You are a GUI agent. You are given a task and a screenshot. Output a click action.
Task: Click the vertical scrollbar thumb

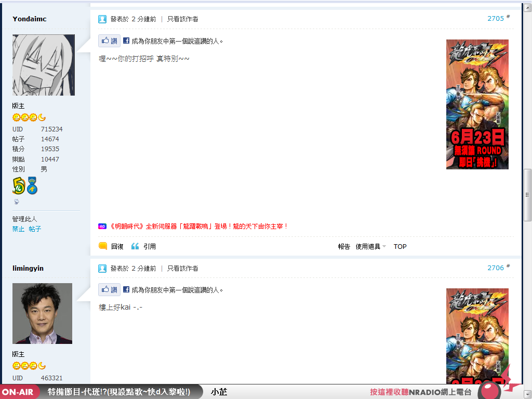pos(527,195)
